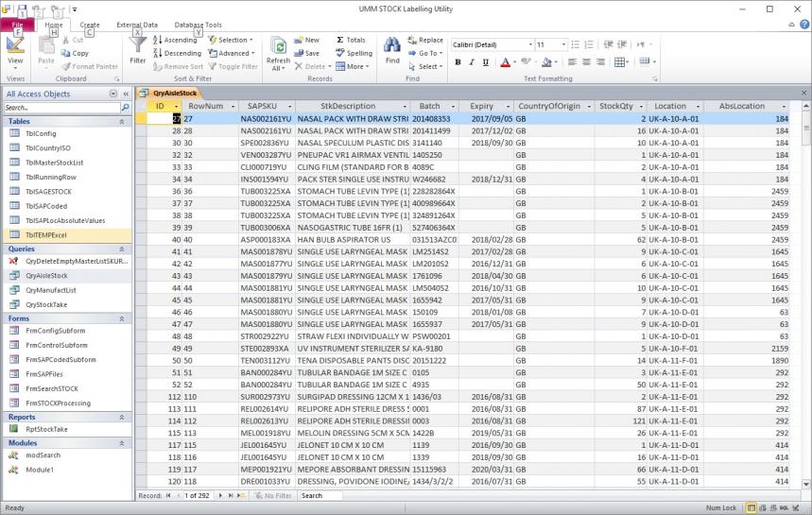Click the Copy icon
812x515 pixels.
click(x=66, y=53)
